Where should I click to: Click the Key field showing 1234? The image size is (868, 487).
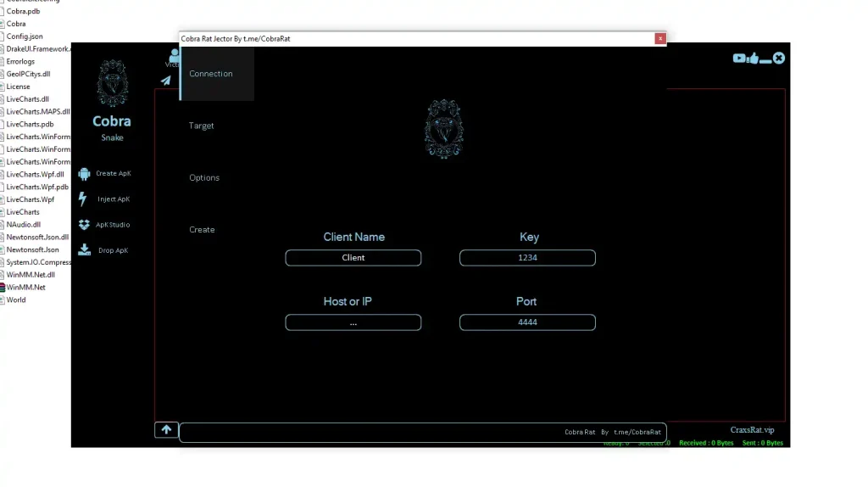527,258
